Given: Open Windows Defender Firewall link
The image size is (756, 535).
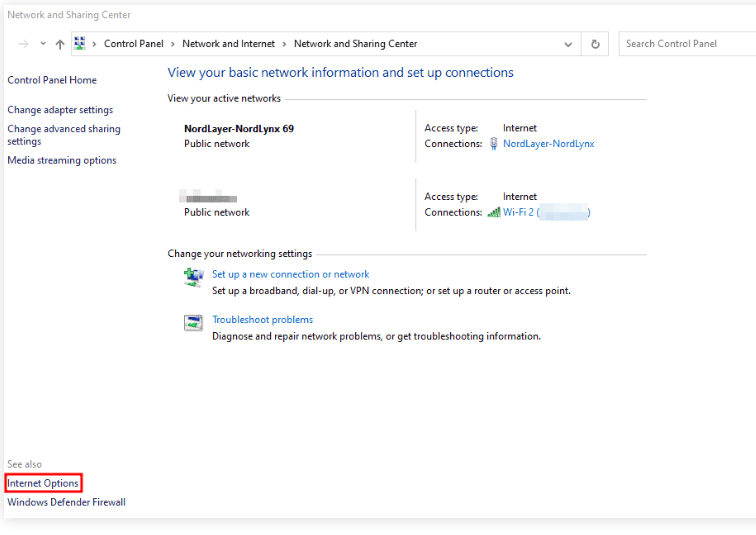Looking at the screenshot, I should (66, 502).
